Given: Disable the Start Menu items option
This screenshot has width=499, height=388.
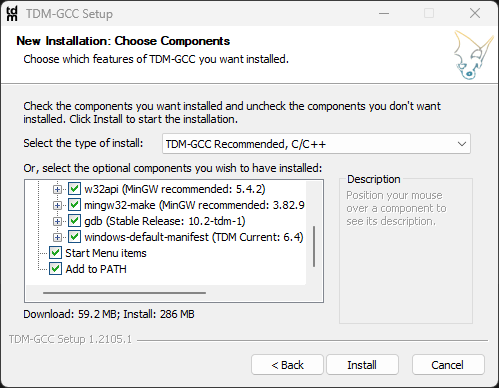Looking at the screenshot, I should [x=55, y=253].
